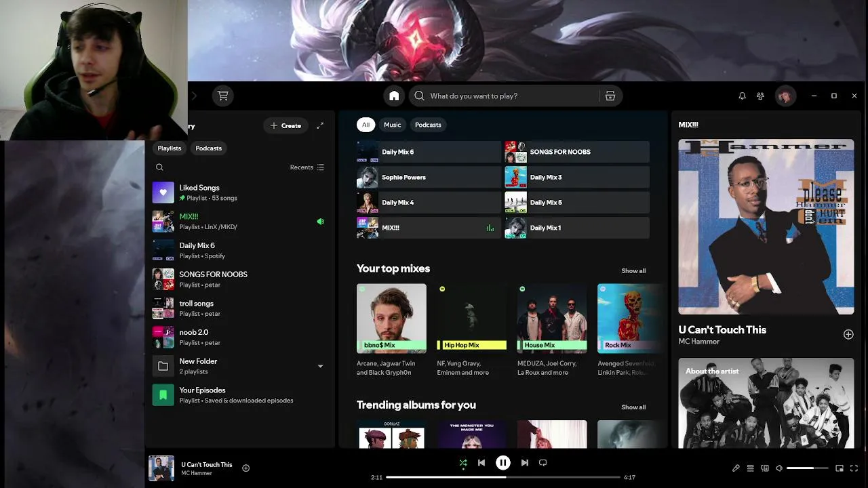Open the Gorillaz trending album cover
868x488 pixels.
click(391, 434)
